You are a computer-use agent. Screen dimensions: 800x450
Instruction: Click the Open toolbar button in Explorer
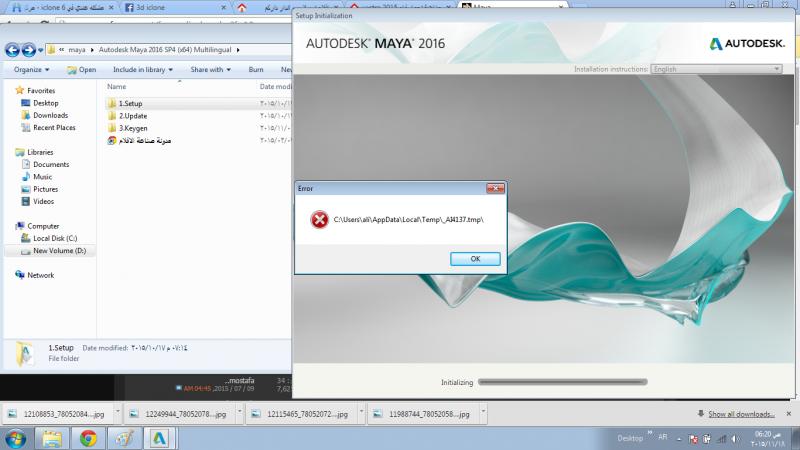tap(82, 69)
